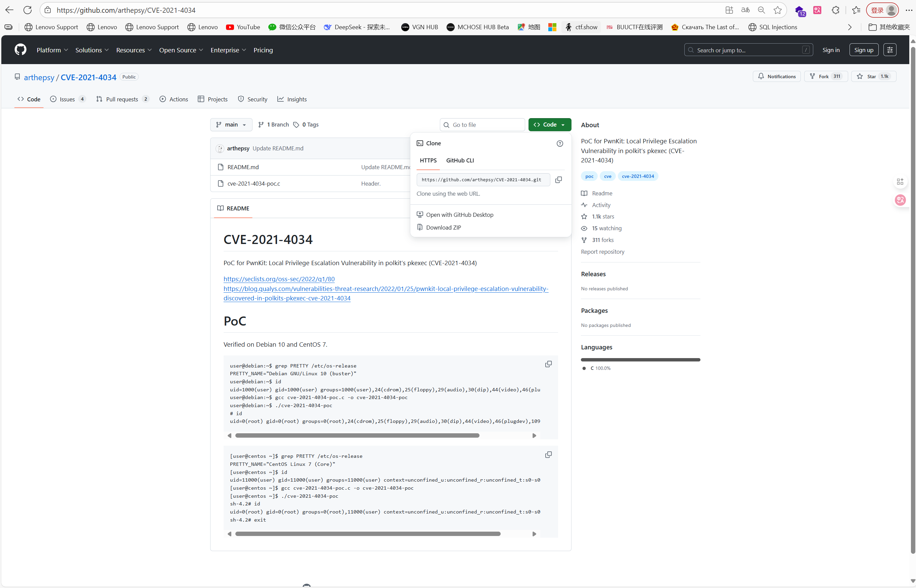Copy the CentOS code block contents

click(548, 455)
